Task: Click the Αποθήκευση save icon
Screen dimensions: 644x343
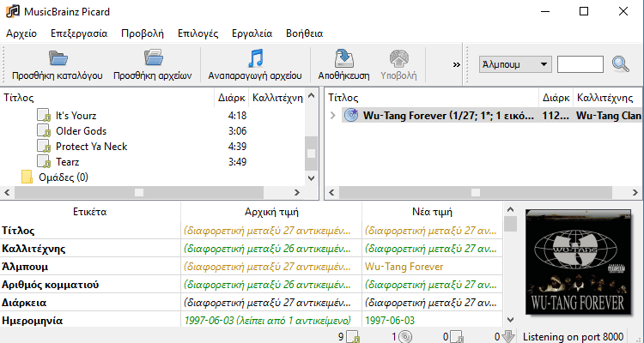Action: tap(343, 58)
